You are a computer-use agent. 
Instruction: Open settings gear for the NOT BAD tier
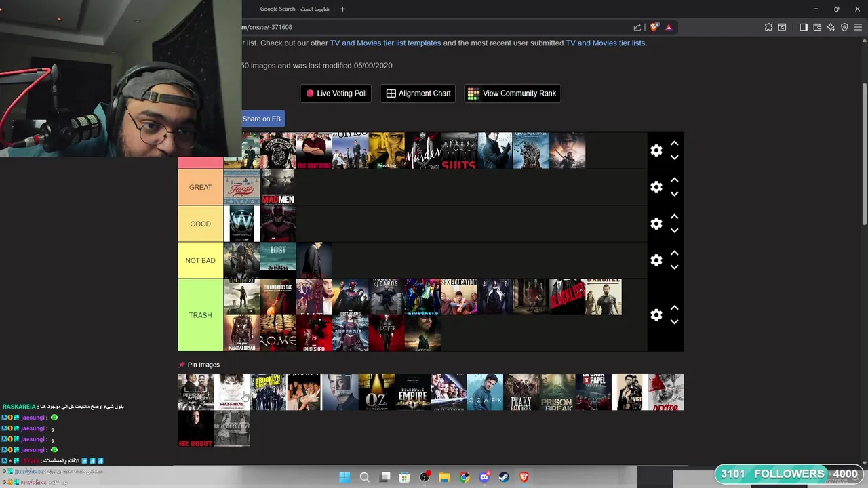(x=656, y=260)
